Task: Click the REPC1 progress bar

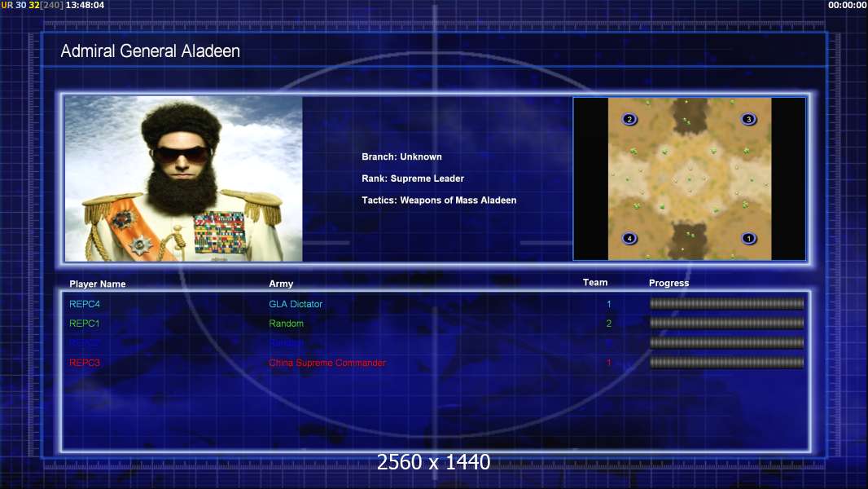Action: [726, 323]
